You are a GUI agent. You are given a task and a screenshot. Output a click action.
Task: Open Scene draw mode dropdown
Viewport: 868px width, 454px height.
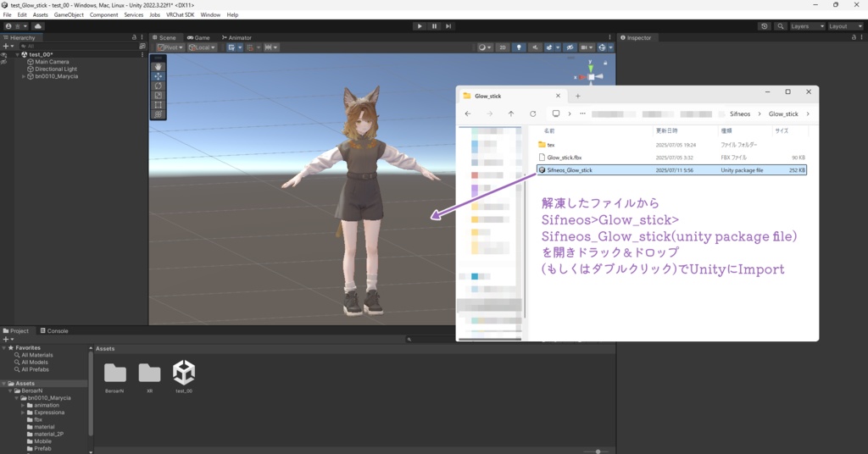tap(485, 47)
